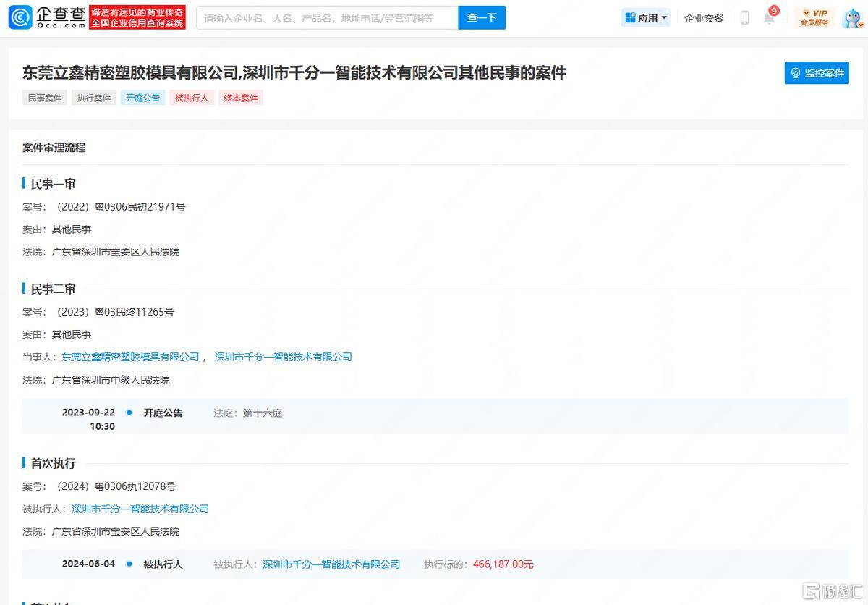The width and height of the screenshot is (868, 605).
Task: Open 深圳市千分一智能技术有限公司 link after 被执行人：under 案号
Action: coord(140,509)
